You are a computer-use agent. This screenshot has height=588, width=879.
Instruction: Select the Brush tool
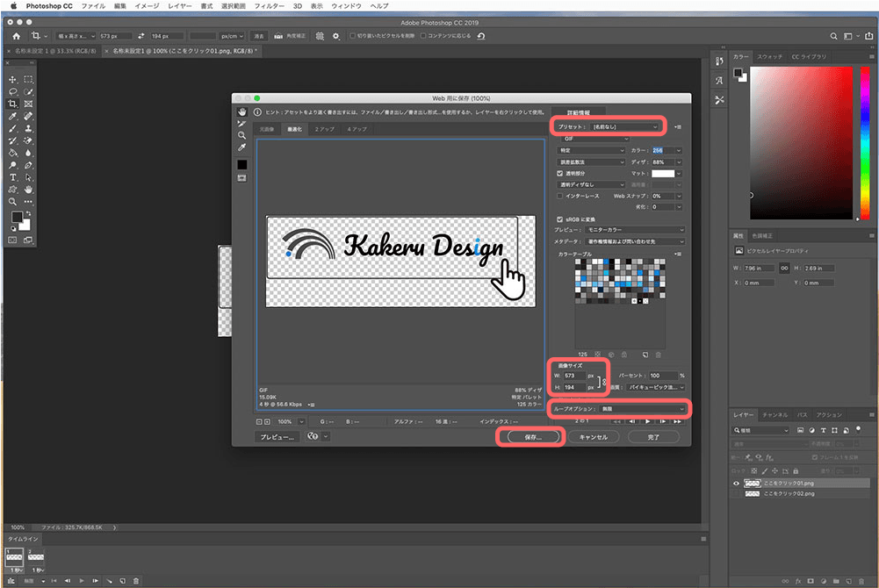[x=12, y=128]
